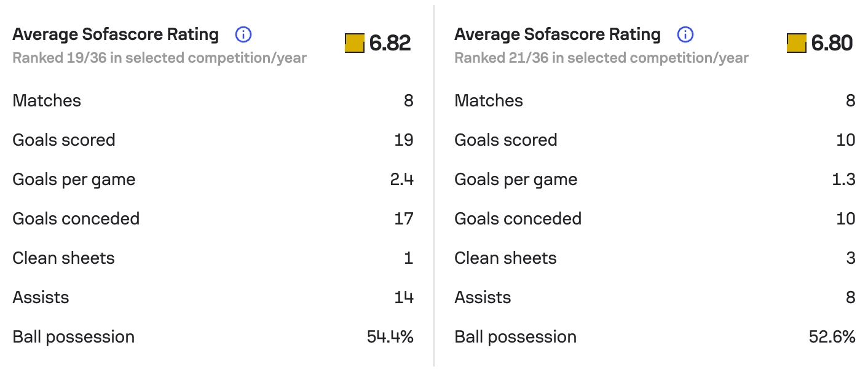Click the yellow swatch next to 6.80
Image resolution: width=868 pixels, height=369 pixels.
click(797, 43)
